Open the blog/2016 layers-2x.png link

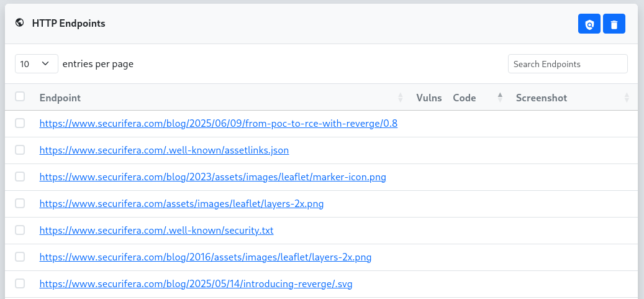tap(206, 257)
